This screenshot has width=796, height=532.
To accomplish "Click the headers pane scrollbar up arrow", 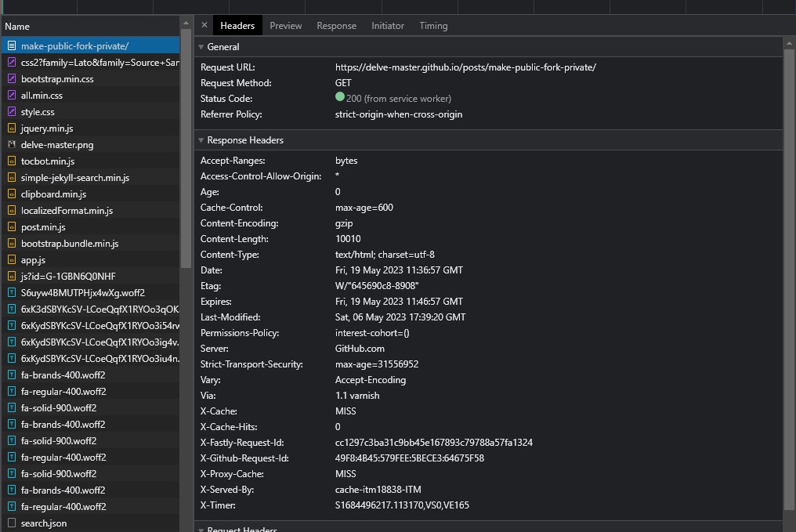I will (789, 44).
